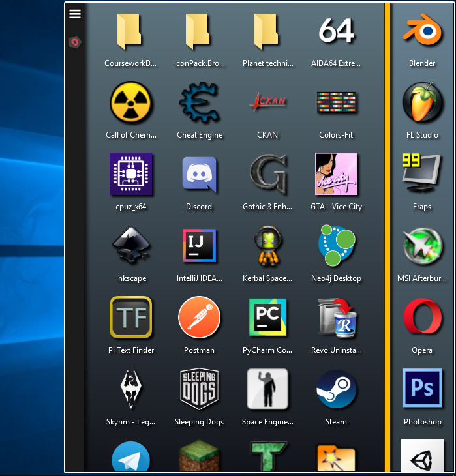Viewport: 456px width, 476px height.
Task: Open Inkscape
Action: 131,245
